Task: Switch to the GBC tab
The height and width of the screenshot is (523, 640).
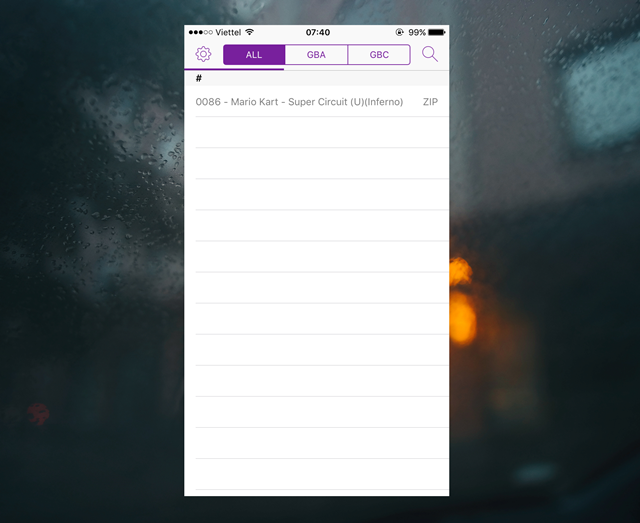Action: 379,55
